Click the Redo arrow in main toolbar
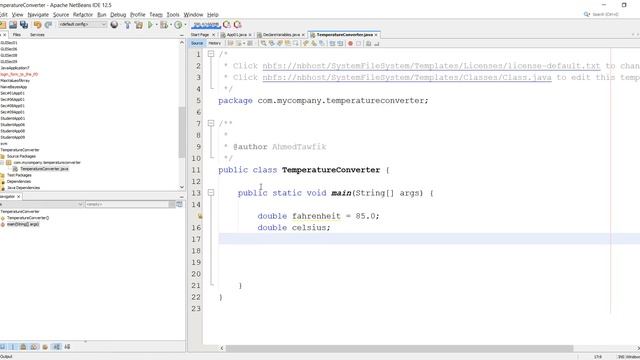Image resolution: width=640 pixels, height=360 pixels. (48, 25)
